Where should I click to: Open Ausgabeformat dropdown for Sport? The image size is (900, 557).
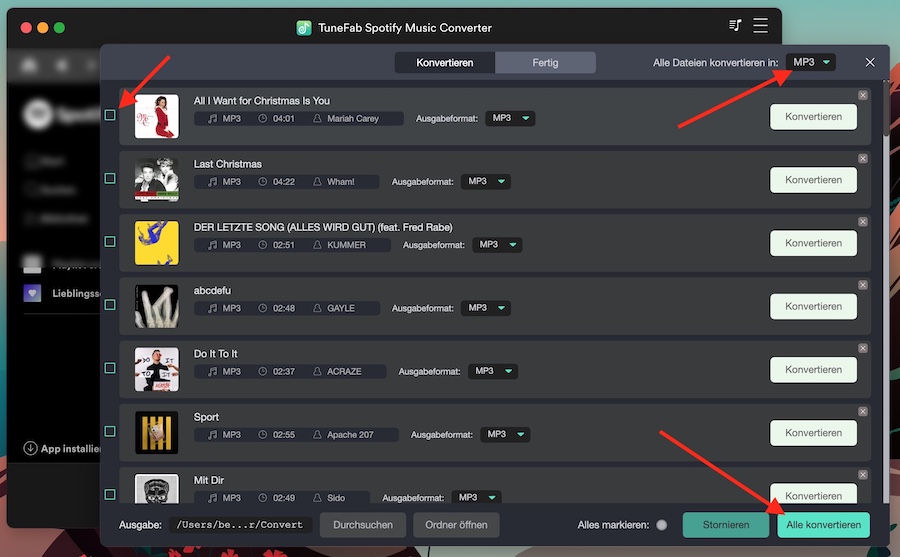505,434
